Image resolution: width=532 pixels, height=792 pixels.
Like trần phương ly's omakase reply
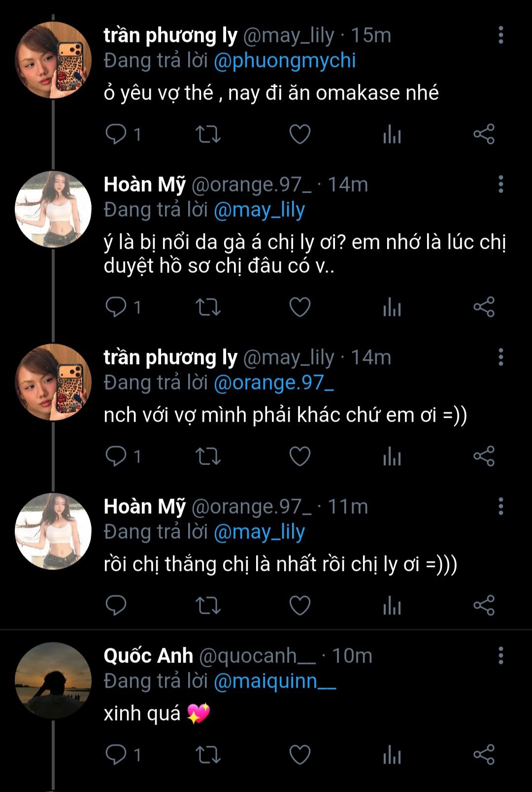click(x=299, y=134)
